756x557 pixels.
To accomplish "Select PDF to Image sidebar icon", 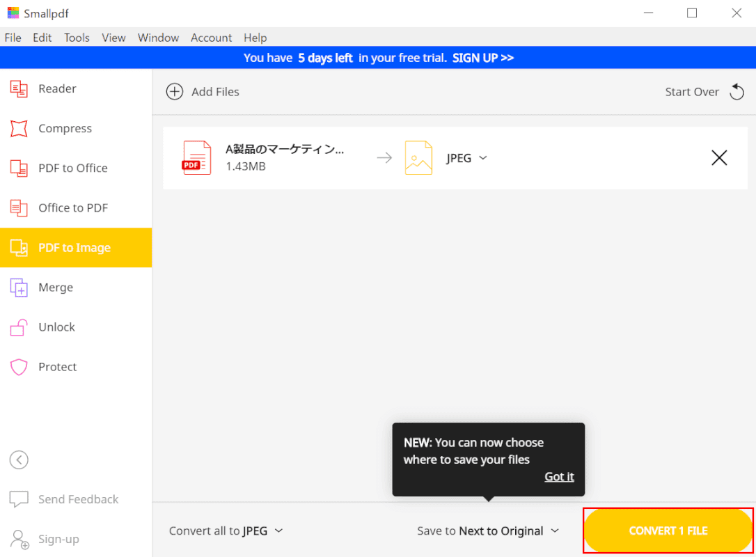I will (19, 248).
